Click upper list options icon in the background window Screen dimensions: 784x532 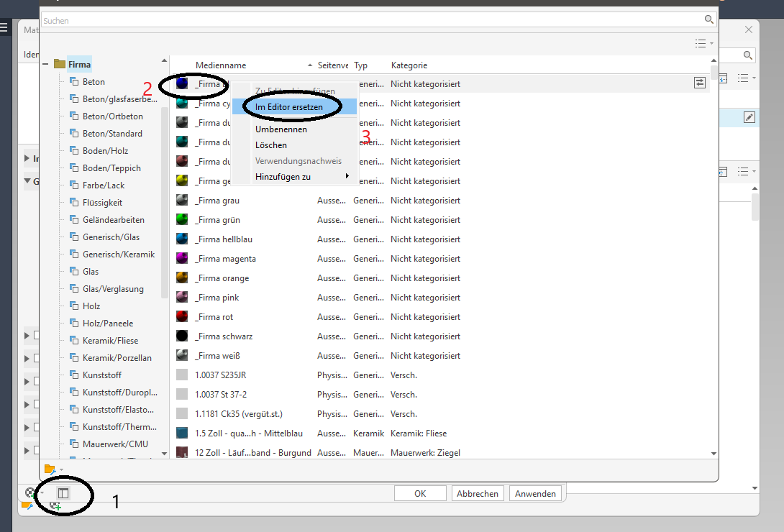(743, 78)
